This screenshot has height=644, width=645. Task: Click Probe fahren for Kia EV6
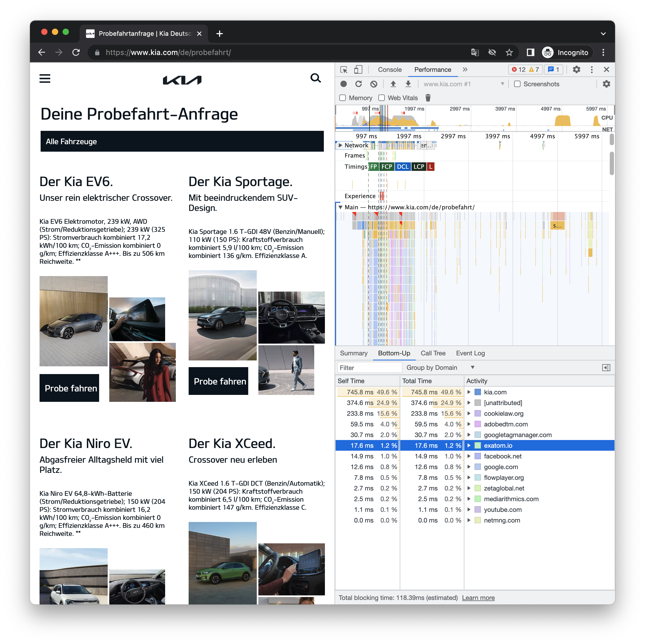[x=69, y=388]
